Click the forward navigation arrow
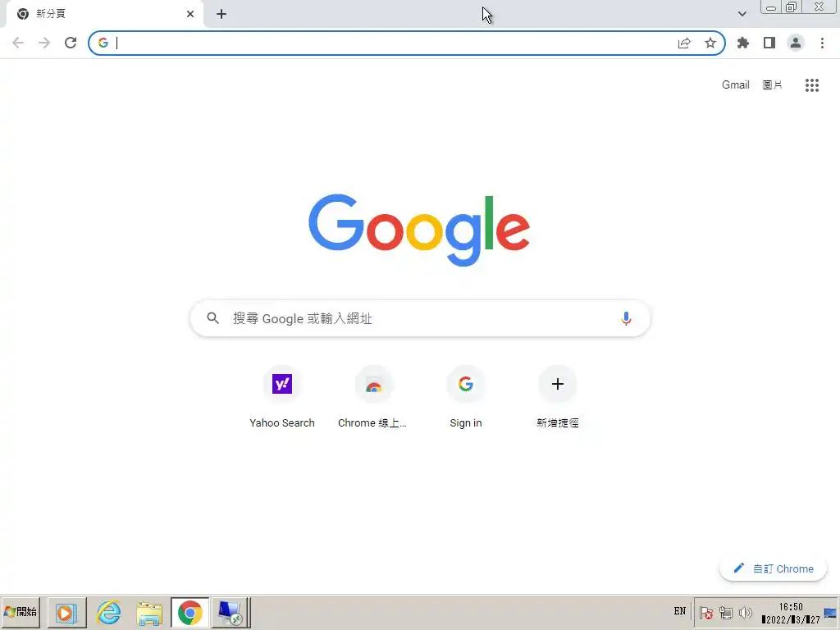The width and height of the screenshot is (840, 630). 44,43
